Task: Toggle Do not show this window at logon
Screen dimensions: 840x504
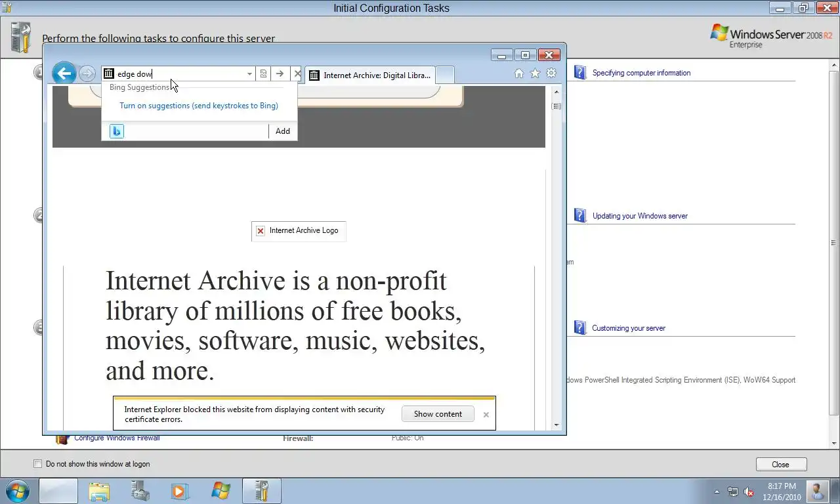Action: point(37,464)
